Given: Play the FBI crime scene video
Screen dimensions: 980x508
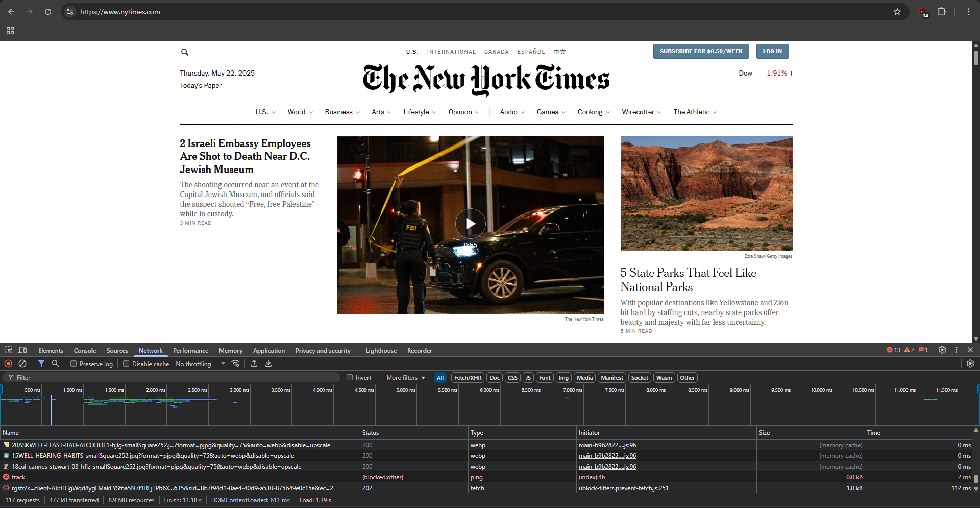Looking at the screenshot, I should pos(470,224).
